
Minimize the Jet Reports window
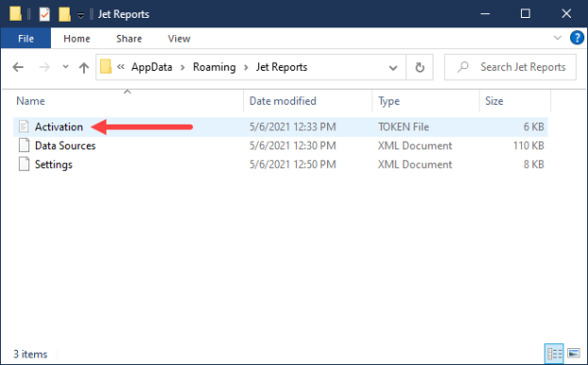coord(485,14)
